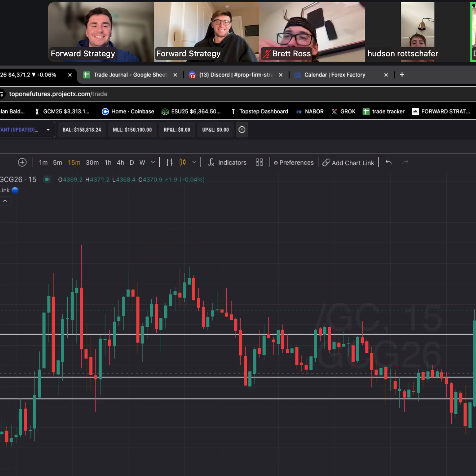Open the Calendar Forex Factory tab

pyautogui.click(x=334, y=75)
